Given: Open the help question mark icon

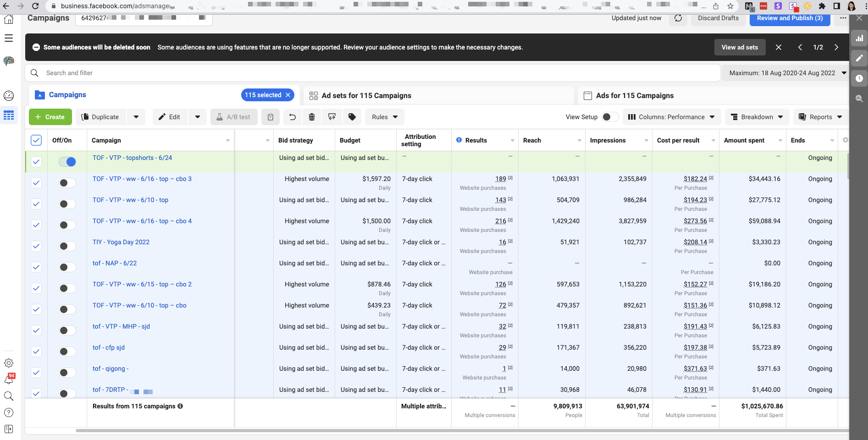Looking at the screenshot, I should 9,412.
